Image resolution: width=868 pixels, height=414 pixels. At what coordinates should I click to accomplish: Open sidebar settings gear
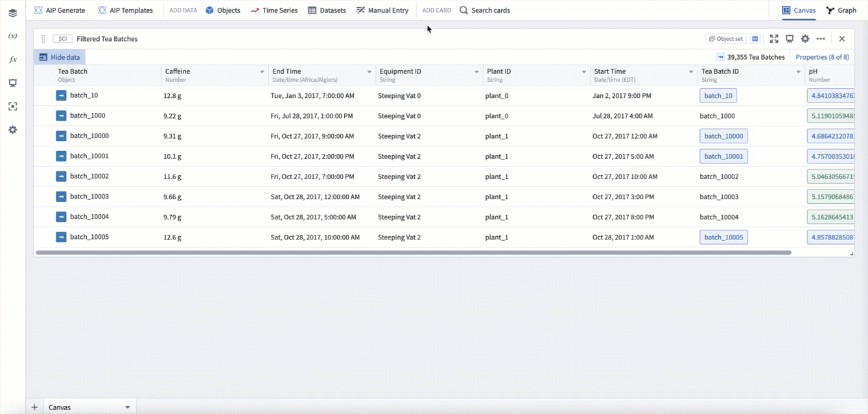tap(12, 130)
